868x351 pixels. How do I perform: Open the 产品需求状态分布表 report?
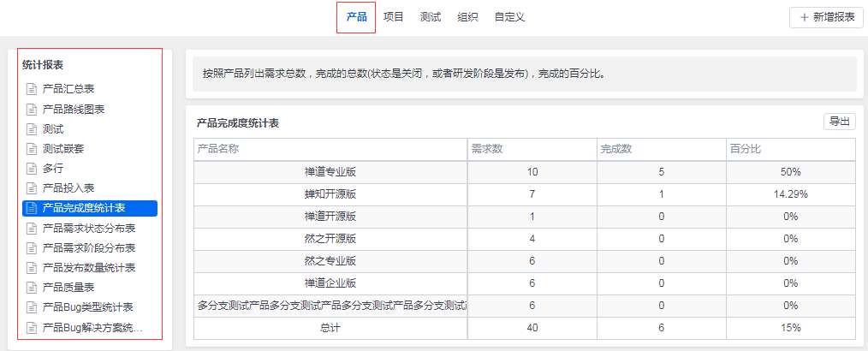[90, 228]
